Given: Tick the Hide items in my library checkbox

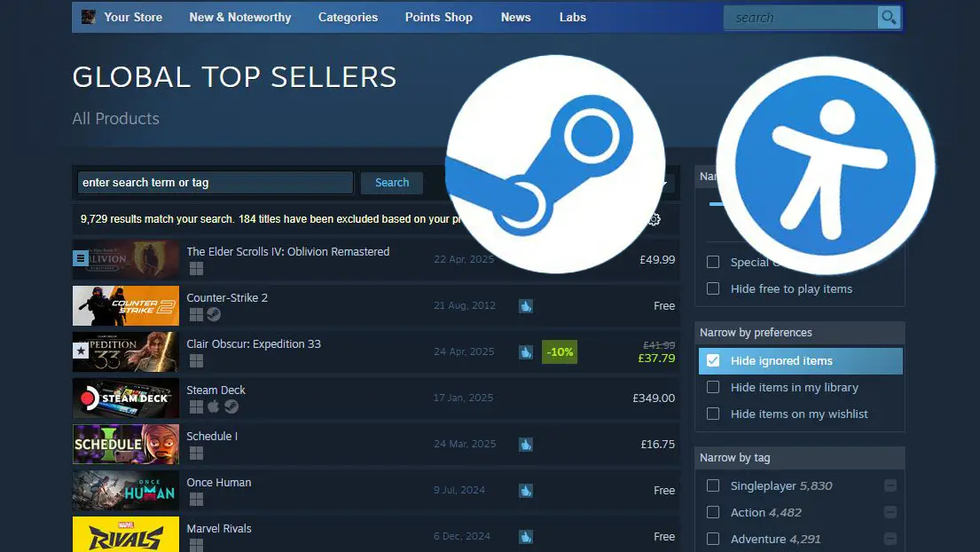Looking at the screenshot, I should (x=713, y=388).
